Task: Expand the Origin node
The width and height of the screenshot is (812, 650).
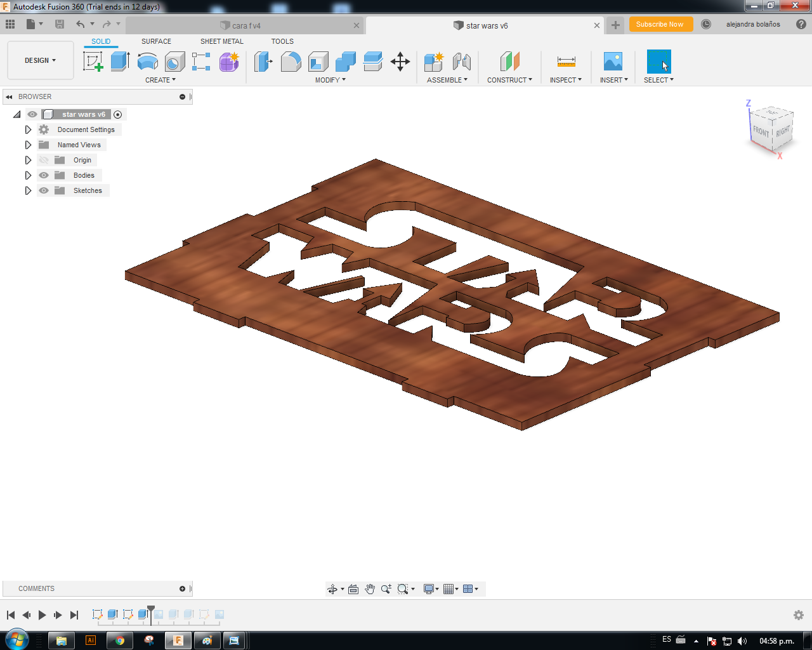Action: [x=28, y=160]
